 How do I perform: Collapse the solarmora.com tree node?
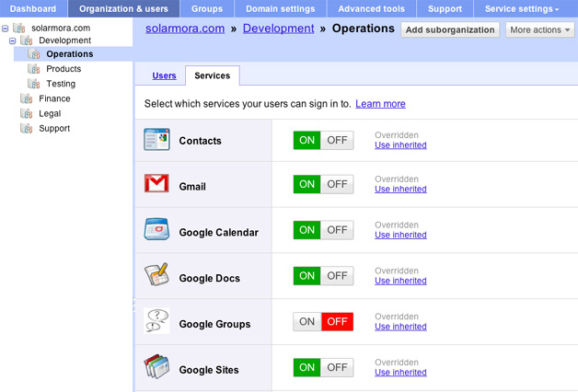coord(6,28)
